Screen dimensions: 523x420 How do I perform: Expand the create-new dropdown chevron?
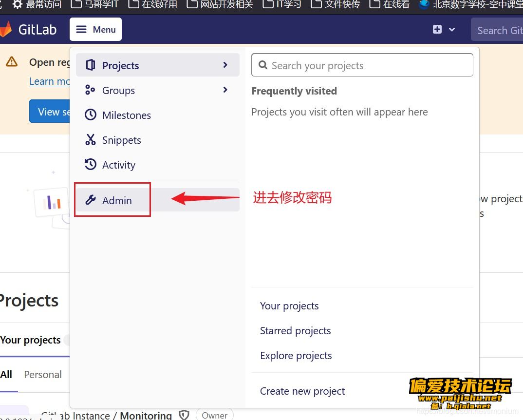tap(451, 29)
